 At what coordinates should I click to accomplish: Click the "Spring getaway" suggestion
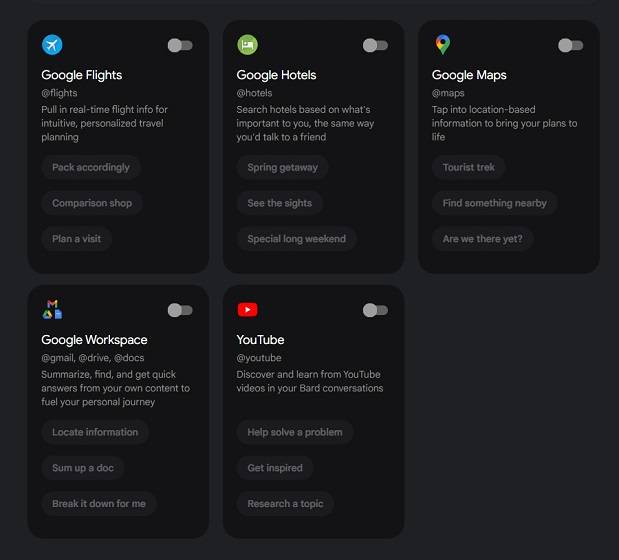283,168
